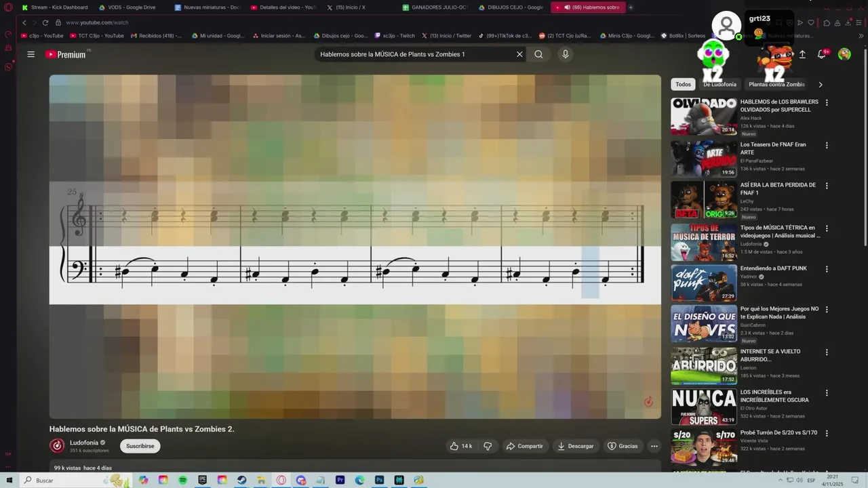Dislike the video with thumbs-down
Screen dimensions: 868x488
pos(488,446)
